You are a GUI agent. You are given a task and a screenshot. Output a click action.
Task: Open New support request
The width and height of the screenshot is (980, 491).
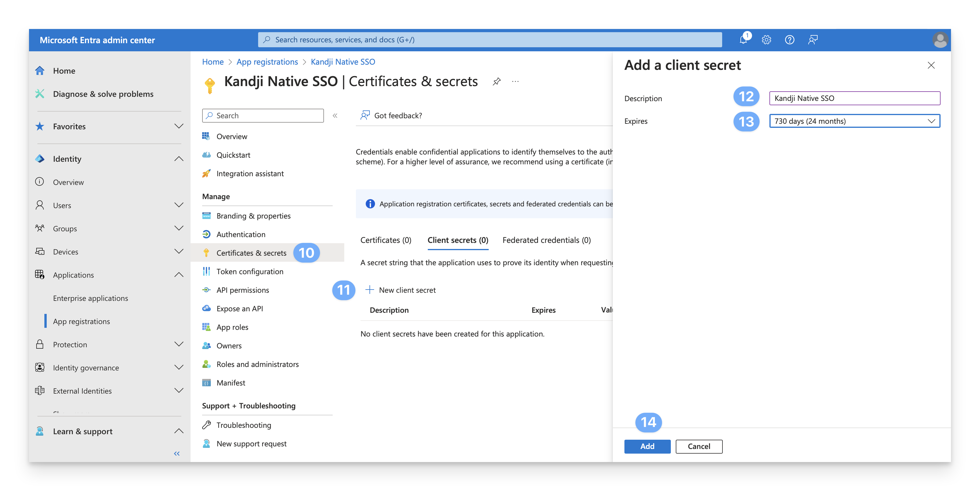click(x=251, y=444)
